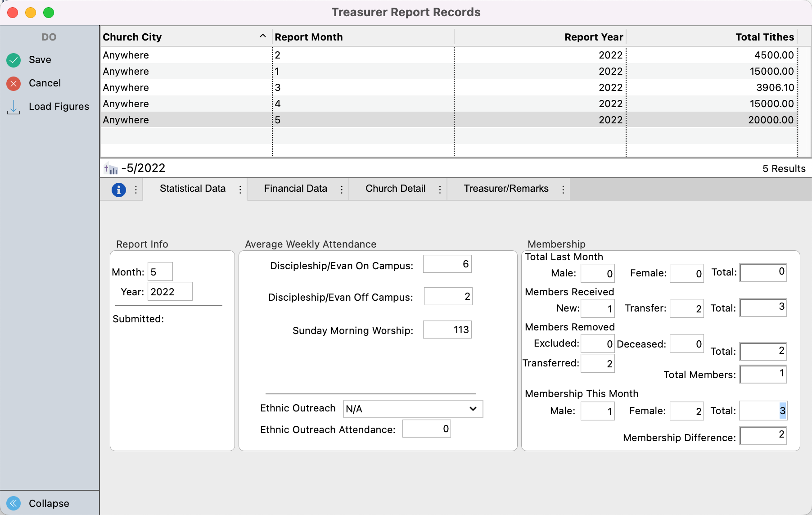
Task: Click the green Save checkmark icon
Action: coord(14,60)
